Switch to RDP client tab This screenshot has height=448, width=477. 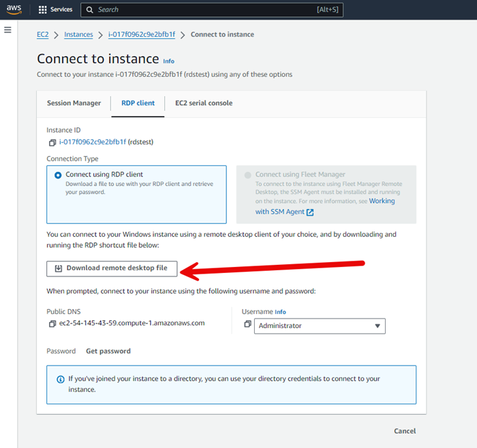(x=138, y=103)
